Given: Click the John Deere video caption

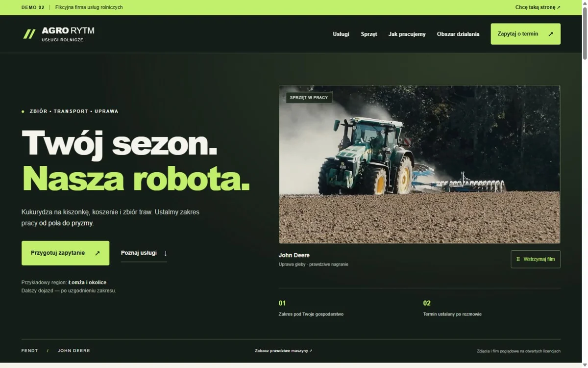Looking at the screenshot, I should (294, 255).
